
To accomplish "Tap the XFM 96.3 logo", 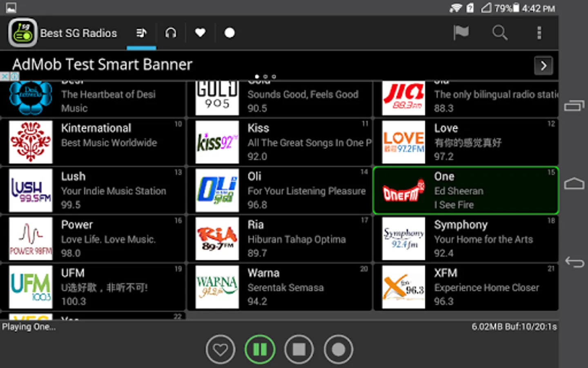I will point(403,287).
